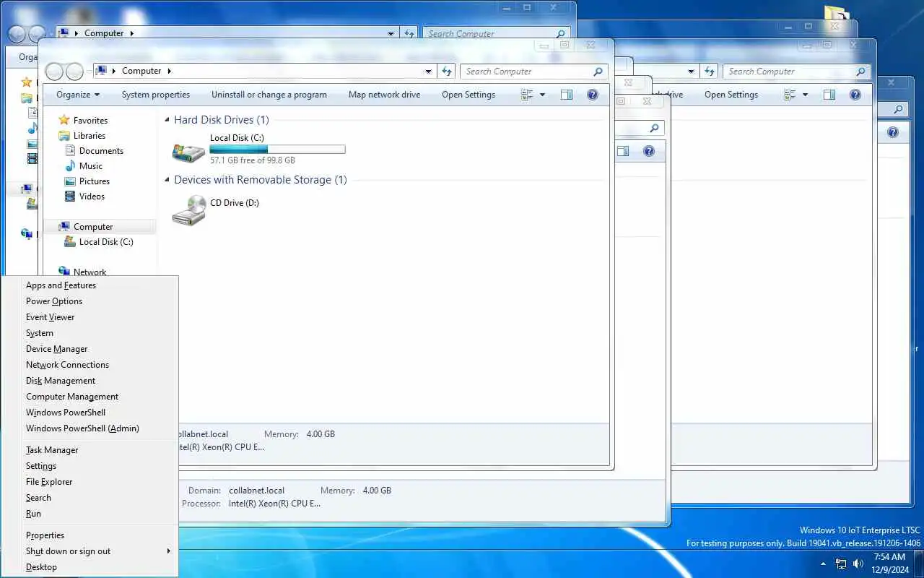The height and width of the screenshot is (578, 924).
Task: Open address history dropdown in front window
Action: pos(429,72)
